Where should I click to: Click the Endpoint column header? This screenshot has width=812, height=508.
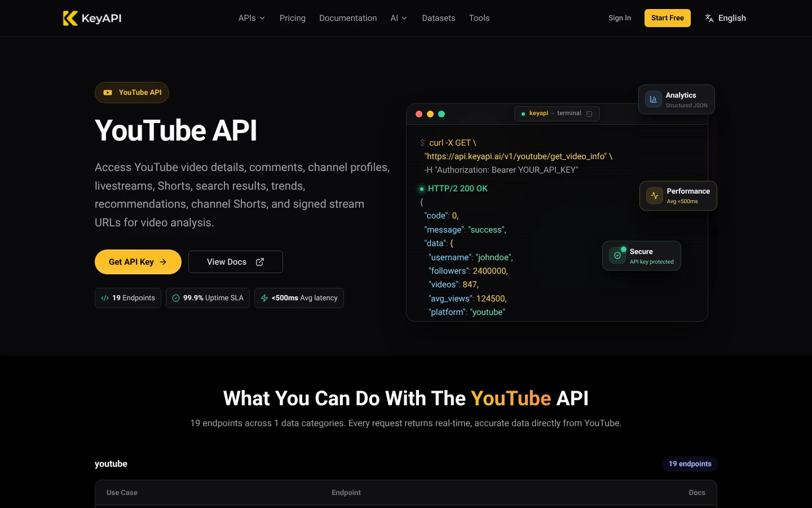(x=346, y=493)
